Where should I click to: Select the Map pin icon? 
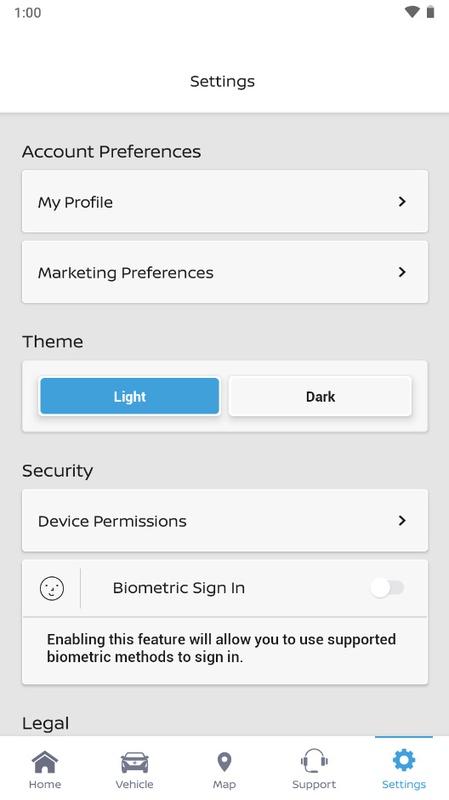click(x=224, y=762)
